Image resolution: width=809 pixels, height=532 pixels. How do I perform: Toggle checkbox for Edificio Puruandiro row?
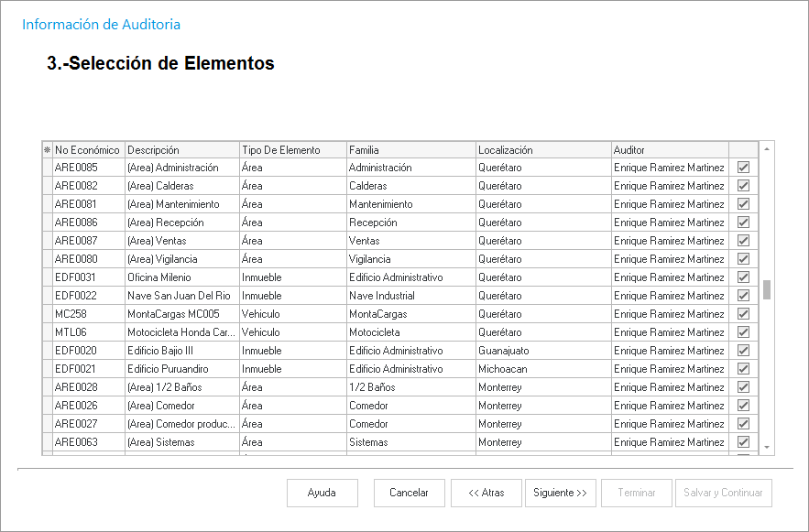[x=743, y=369]
